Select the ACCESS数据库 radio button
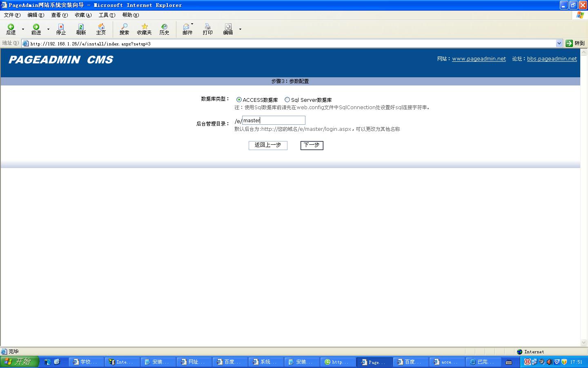The width and height of the screenshot is (588, 368). 239,100
